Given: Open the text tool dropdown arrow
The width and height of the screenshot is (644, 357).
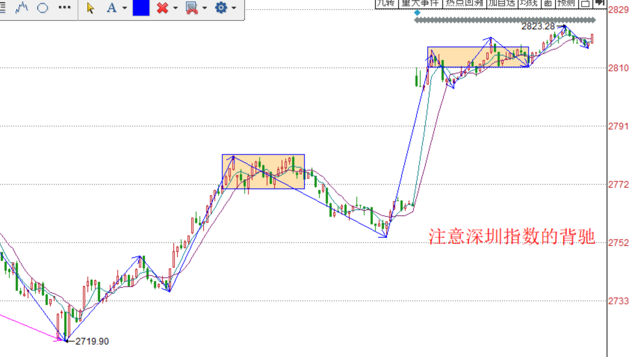Looking at the screenshot, I should [125, 7].
